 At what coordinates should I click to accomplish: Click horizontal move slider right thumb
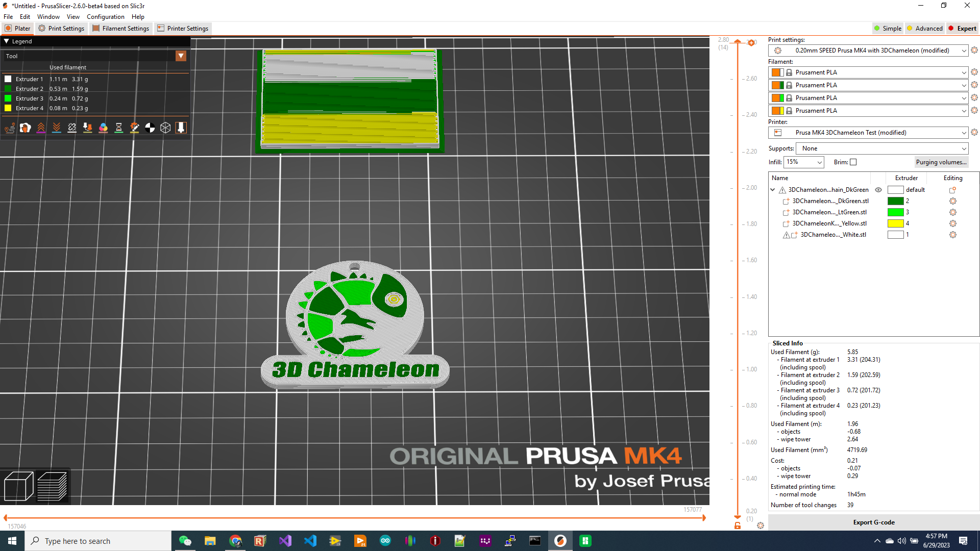tap(704, 518)
